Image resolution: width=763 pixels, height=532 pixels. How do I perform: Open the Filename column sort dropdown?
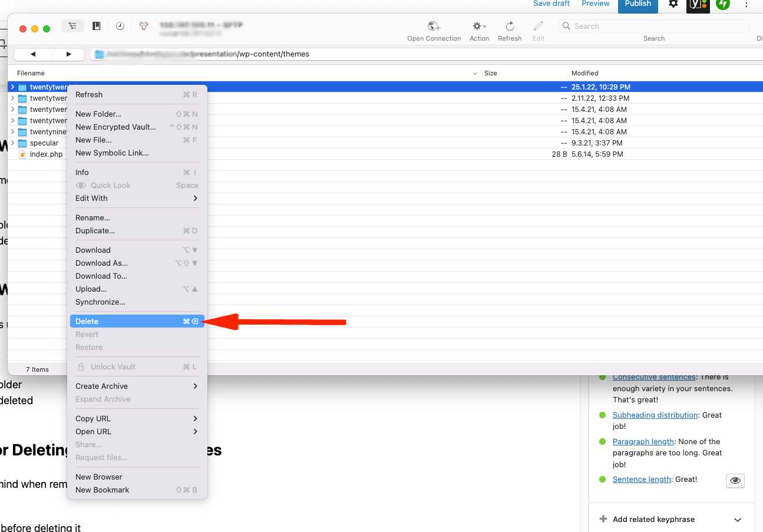(x=475, y=73)
